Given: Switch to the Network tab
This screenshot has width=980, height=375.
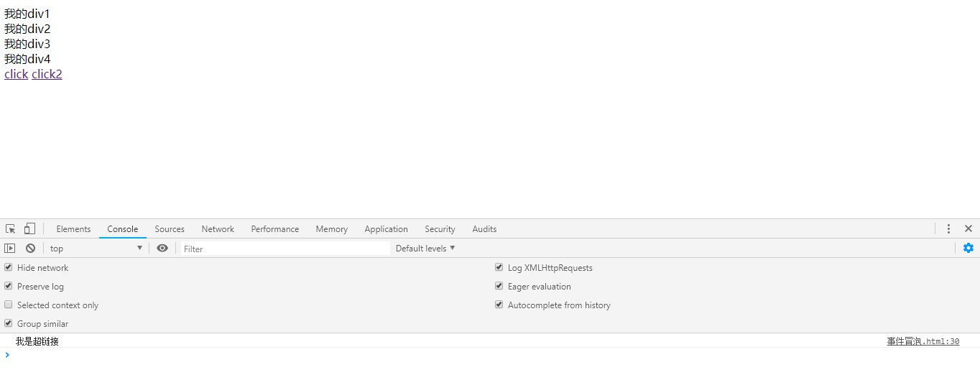Looking at the screenshot, I should click(218, 228).
